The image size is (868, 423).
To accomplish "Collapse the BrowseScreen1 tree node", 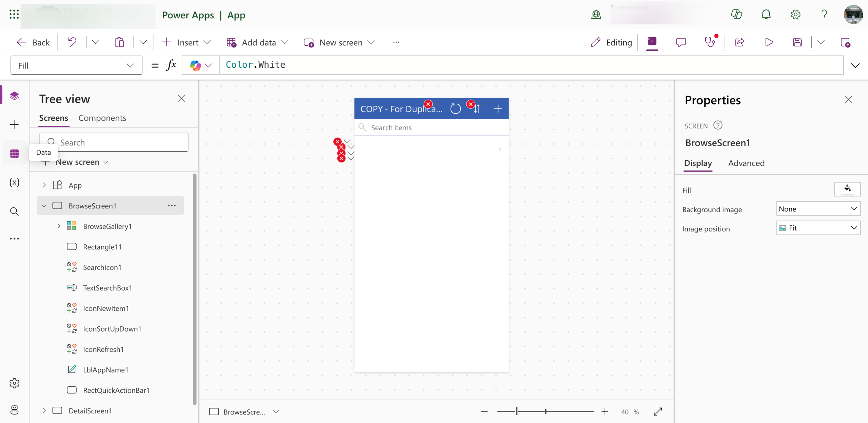I will click(x=44, y=206).
